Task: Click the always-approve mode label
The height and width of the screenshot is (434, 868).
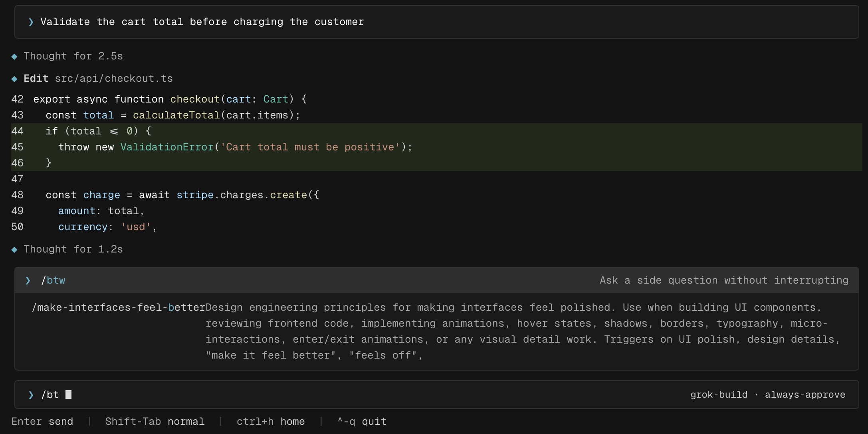Action: pyautogui.click(x=805, y=395)
